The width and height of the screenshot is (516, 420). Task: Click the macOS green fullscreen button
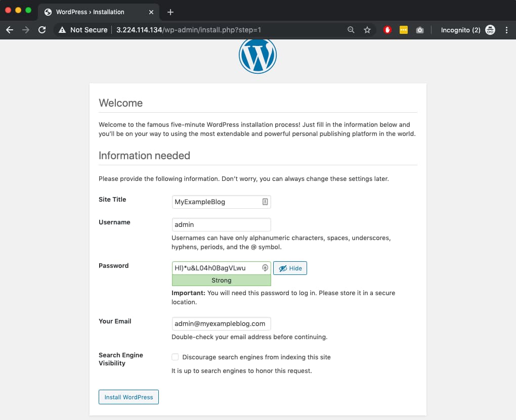[28, 10]
